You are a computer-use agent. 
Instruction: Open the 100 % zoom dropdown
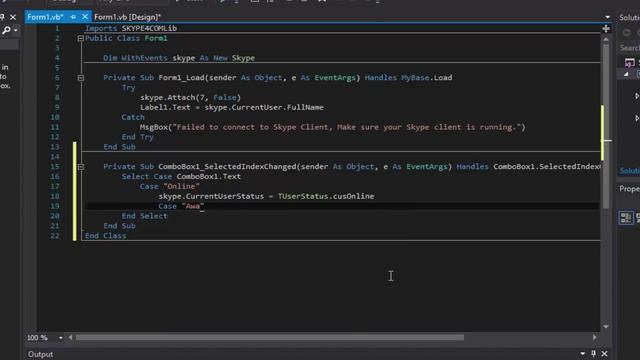pos(60,338)
